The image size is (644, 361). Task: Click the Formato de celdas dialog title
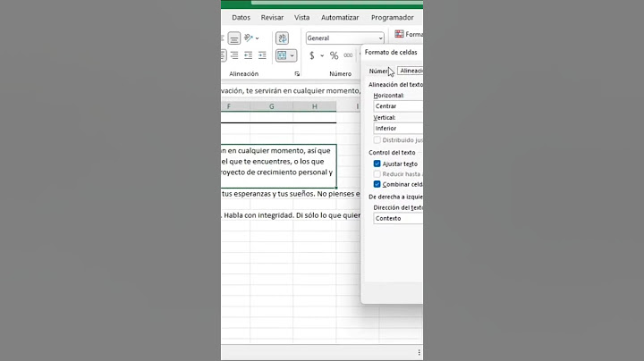391,53
